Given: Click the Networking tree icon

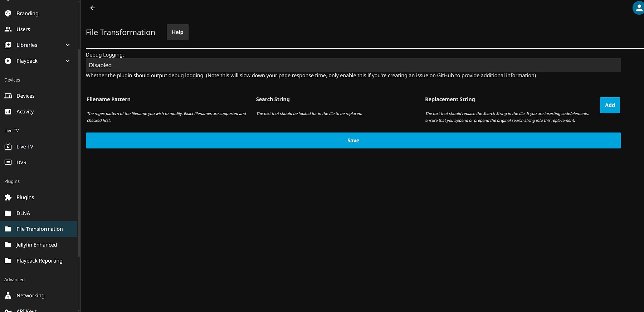Looking at the screenshot, I should coord(8,296).
